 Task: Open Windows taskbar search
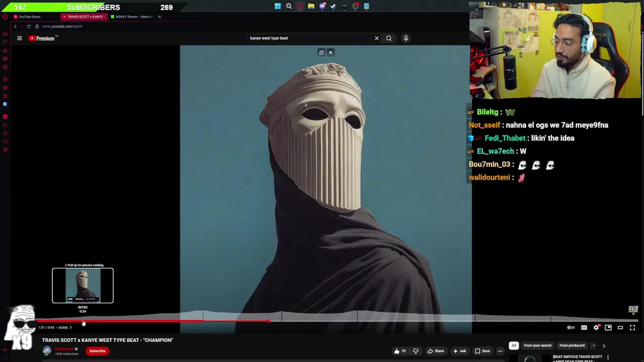[289, 7]
